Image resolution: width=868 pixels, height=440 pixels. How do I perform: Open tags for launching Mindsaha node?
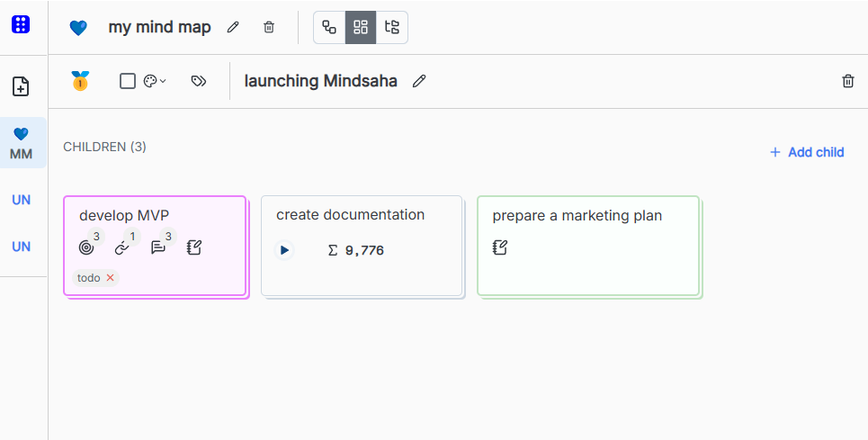pos(199,81)
